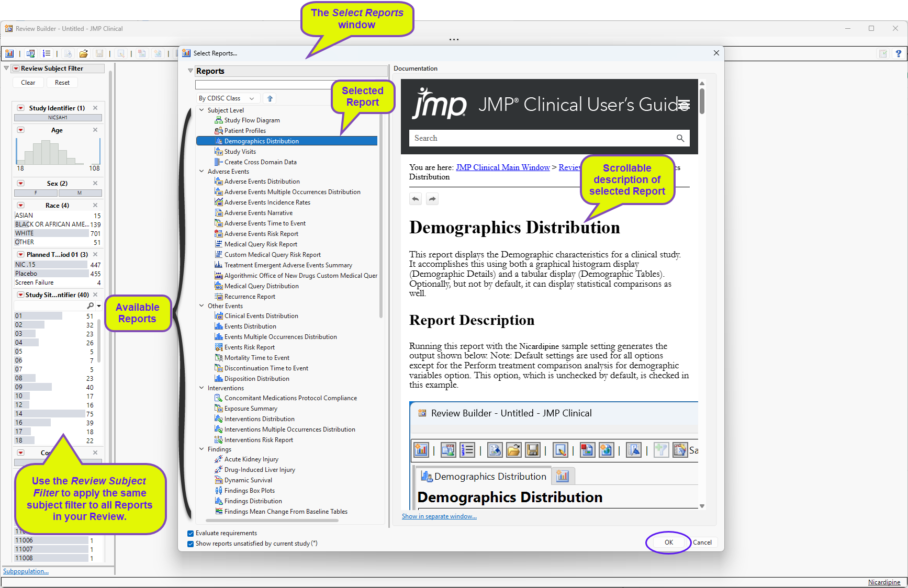Click the NICSAH1 bar in Study Identifier filter
This screenshot has width=908, height=588.
tap(58, 118)
